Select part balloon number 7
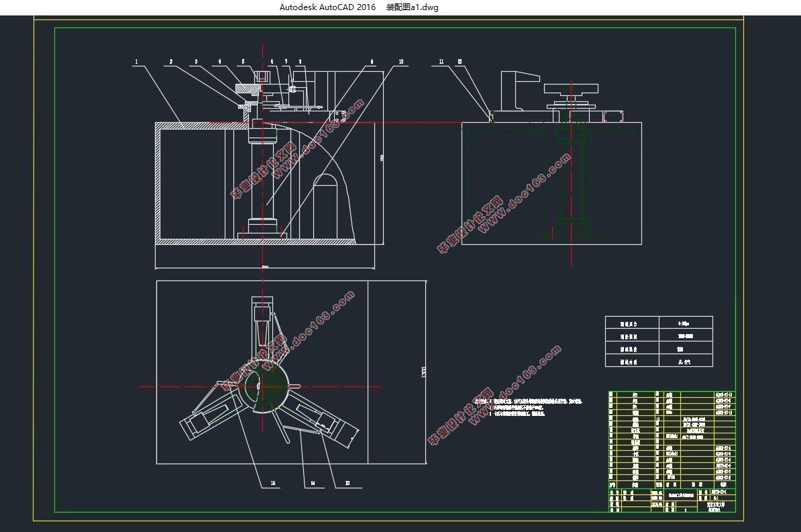The image size is (801, 532). coord(286,61)
